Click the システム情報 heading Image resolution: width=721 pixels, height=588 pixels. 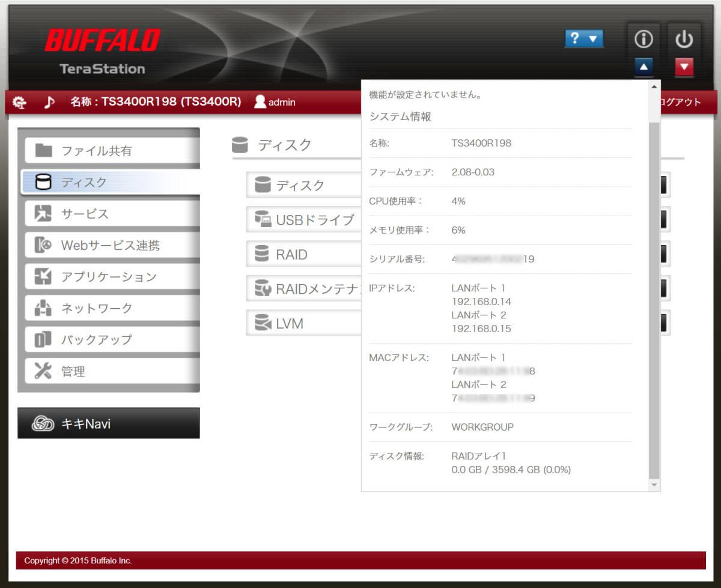coord(400,117)
